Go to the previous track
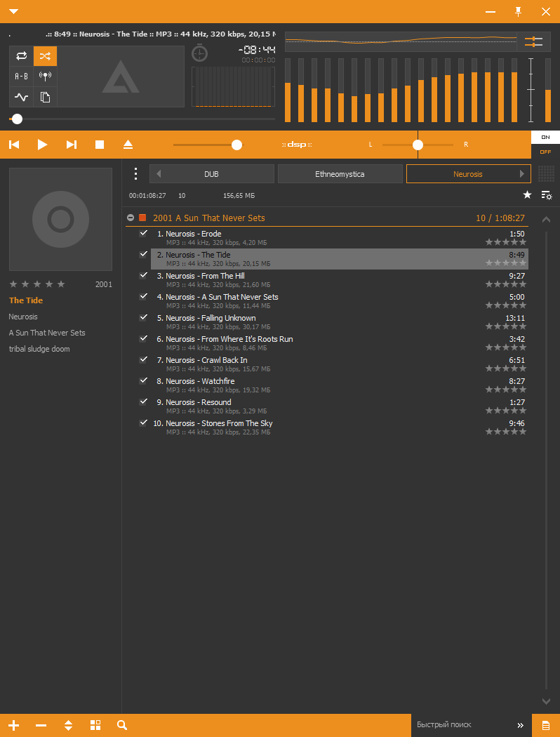 [14, 145]
